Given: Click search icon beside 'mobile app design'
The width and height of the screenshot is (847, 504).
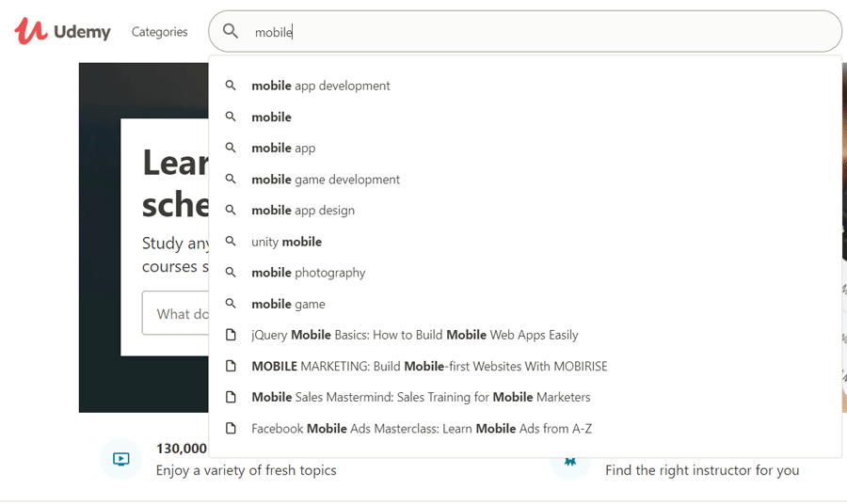Looking at the screenshot, I should pyautogui.click(x=231, y=210).
